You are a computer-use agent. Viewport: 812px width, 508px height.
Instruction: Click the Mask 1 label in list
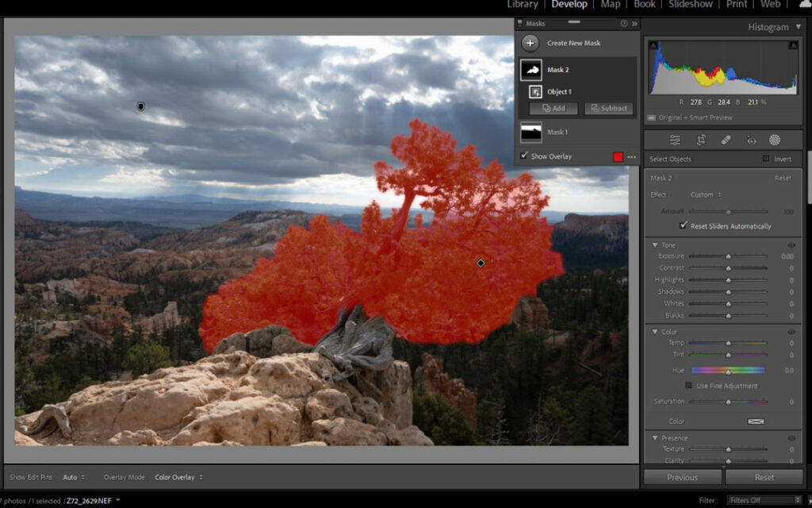coord(557,133)
